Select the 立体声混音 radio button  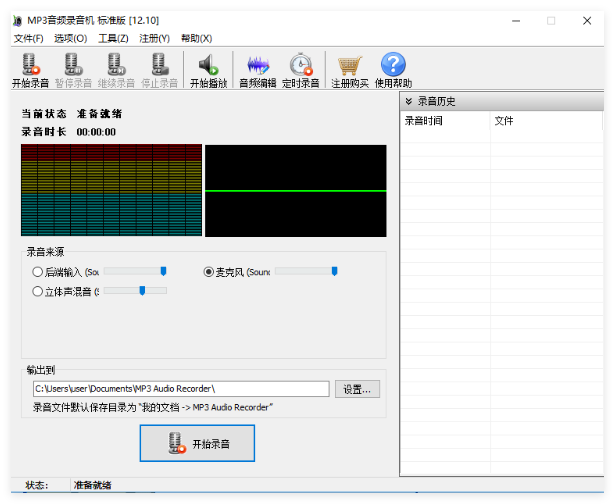(38, 292)
